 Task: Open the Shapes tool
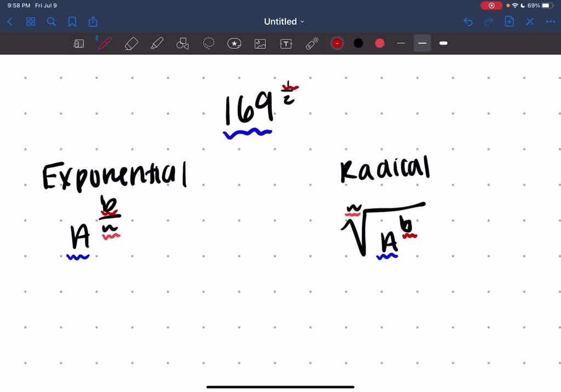tap(183, 43)
